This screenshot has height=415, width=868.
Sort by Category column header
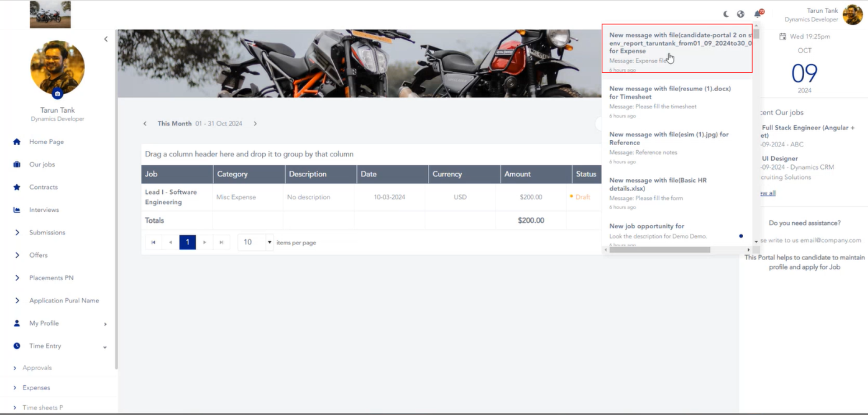[249, 174]
